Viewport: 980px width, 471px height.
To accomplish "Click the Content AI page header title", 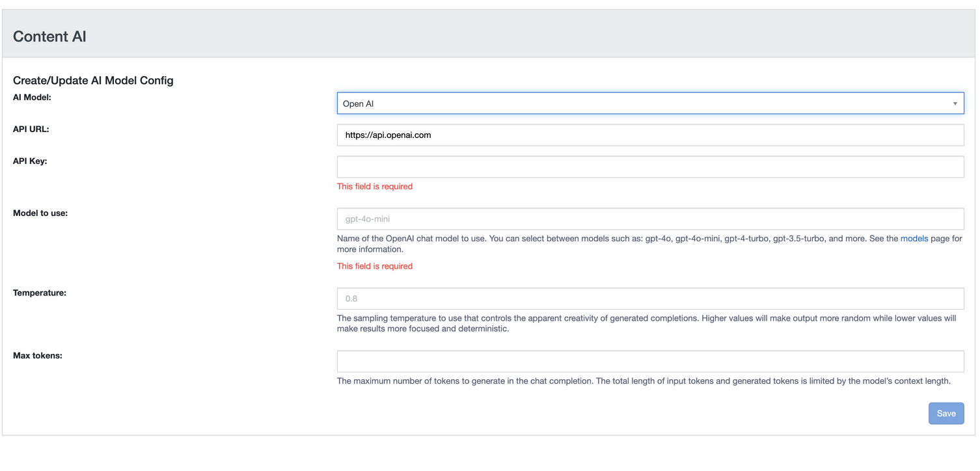I will [x=49, y=36].
